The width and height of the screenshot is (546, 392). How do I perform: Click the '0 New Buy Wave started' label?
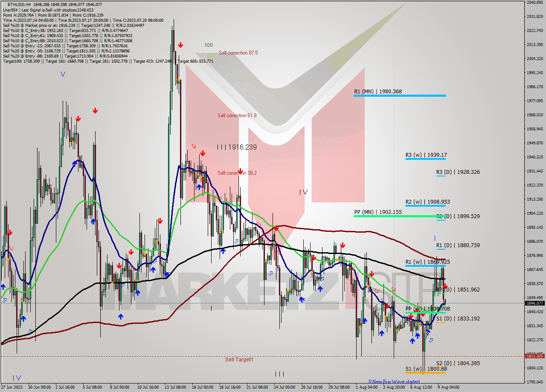tap(394, 382)
